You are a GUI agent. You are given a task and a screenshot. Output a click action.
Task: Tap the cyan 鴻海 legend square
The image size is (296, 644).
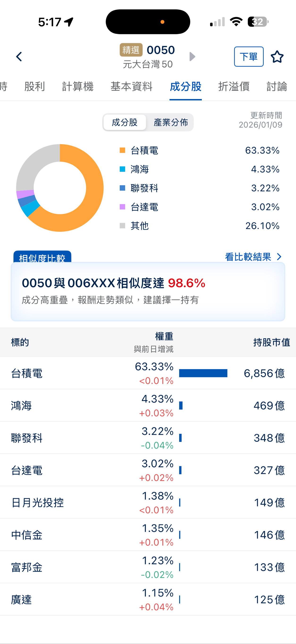[123, 169]
